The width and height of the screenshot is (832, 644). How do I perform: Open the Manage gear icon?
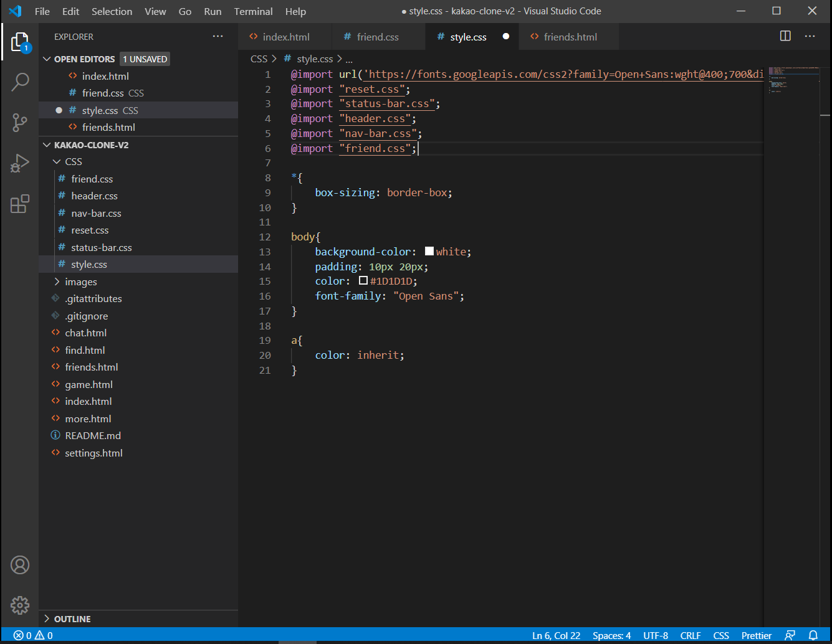[20, 605]
